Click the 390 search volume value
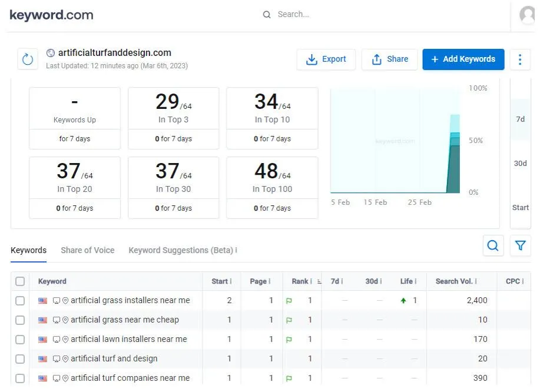The image size is (540, 392). click(480, 378)
